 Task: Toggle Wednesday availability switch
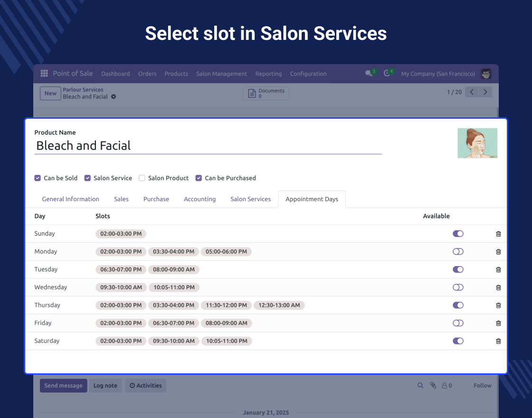pos(458,287)
